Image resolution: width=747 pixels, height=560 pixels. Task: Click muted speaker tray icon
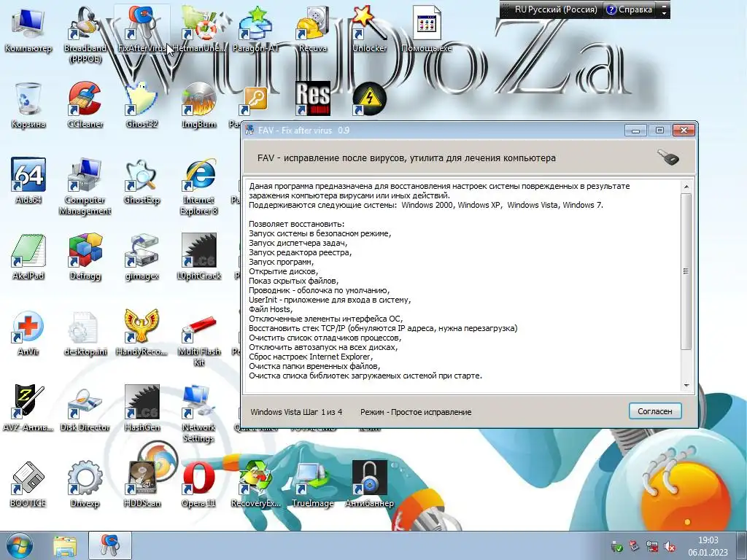(670, 547)
